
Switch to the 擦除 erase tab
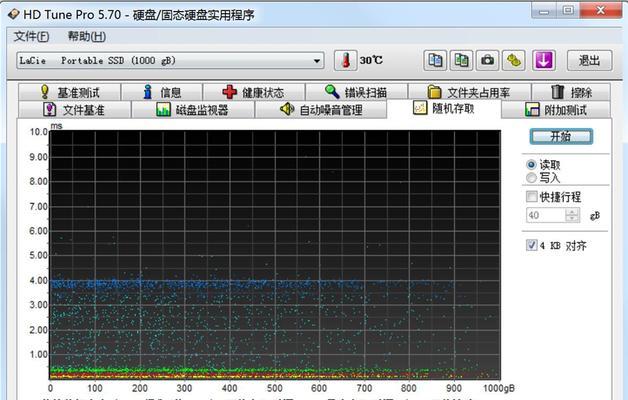pyautogui.click(x=572, y=92)
